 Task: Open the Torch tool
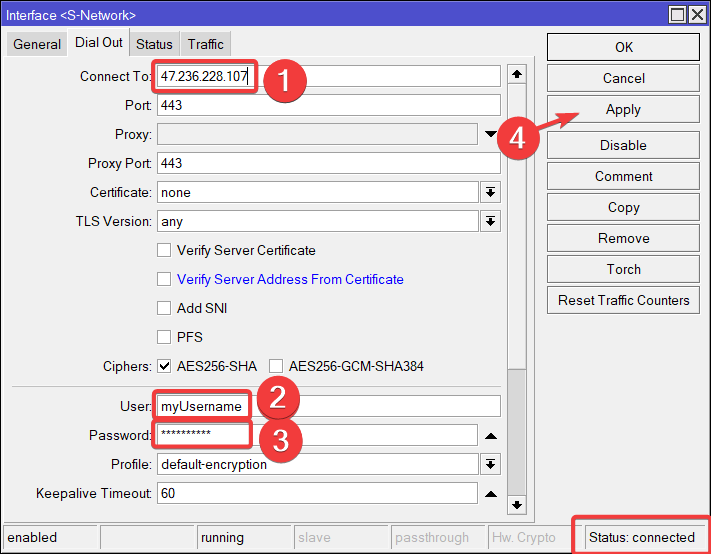click(x=623, y=269)
